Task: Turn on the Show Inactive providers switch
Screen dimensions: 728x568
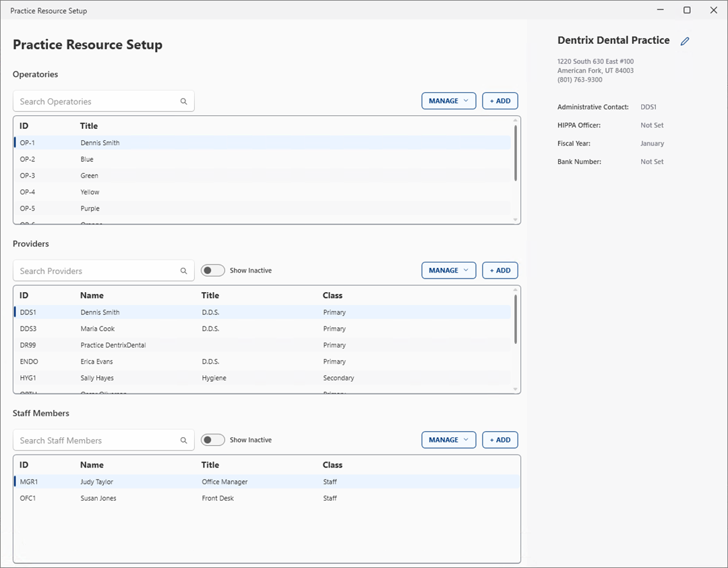Action: 212,270
